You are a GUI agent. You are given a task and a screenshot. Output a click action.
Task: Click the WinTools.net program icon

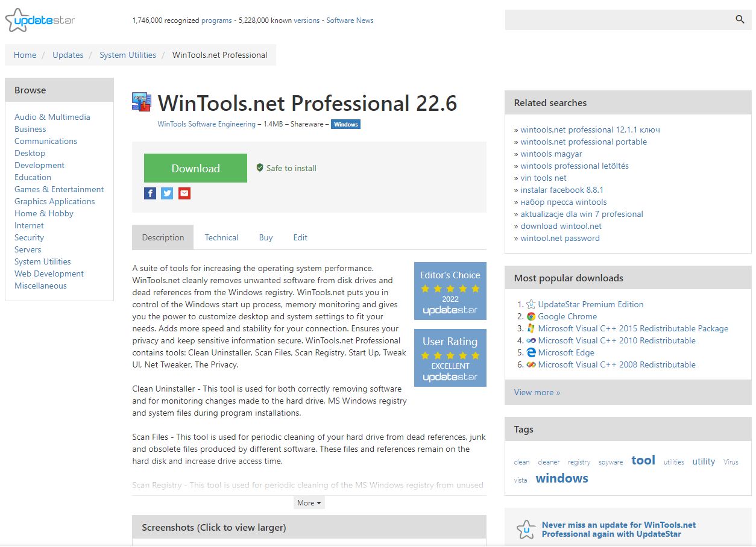tap(142, 102)
